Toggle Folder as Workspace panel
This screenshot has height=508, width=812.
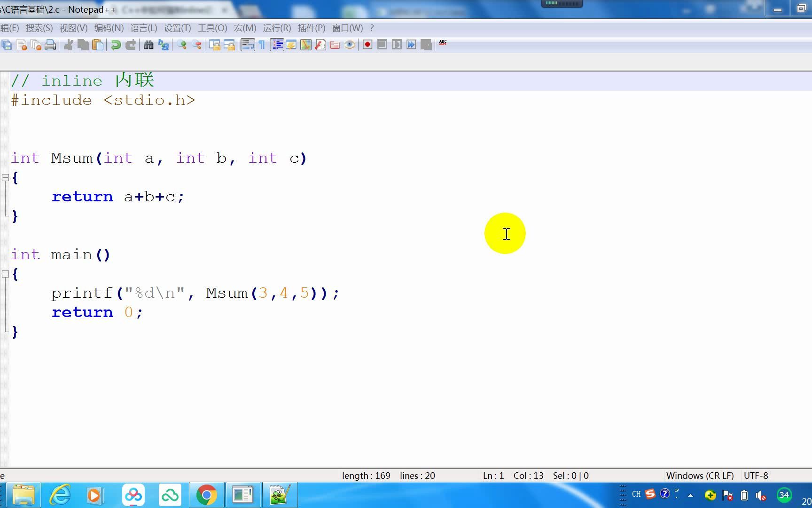(x=335, y=45)
